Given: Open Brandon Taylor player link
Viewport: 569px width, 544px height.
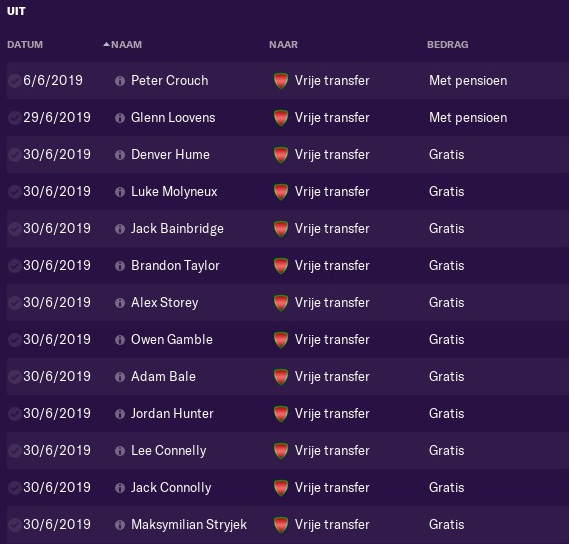Looking at the screenshot, I should [175, 266].
